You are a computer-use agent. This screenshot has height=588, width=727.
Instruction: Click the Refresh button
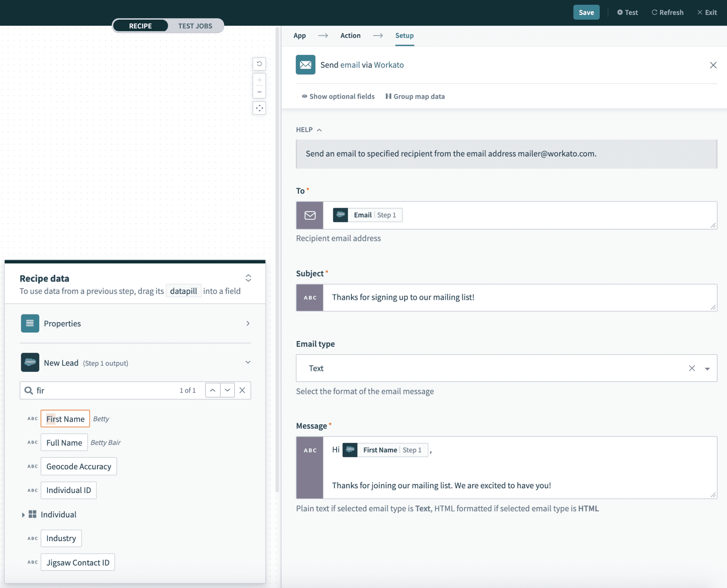[668, 12]
